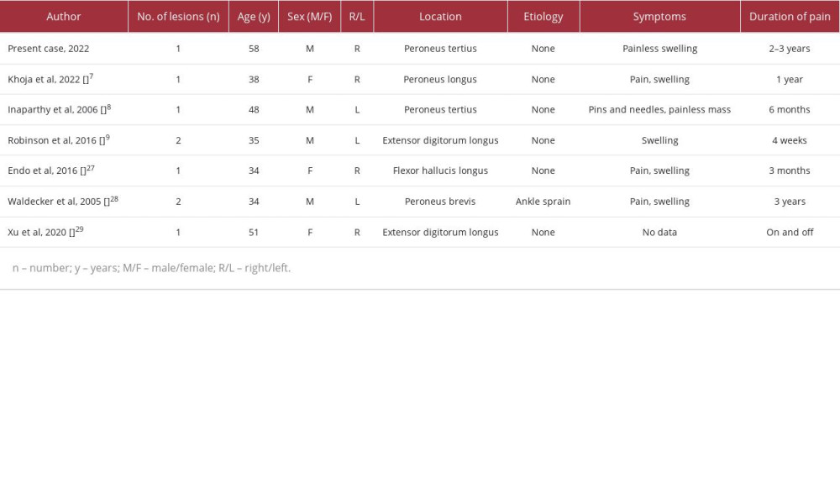Click 'Pain, swelling' in Endo row
Image resolution: width=840 pixels, height=504 pixels.
pyautogui.click(x=659, y=171)
